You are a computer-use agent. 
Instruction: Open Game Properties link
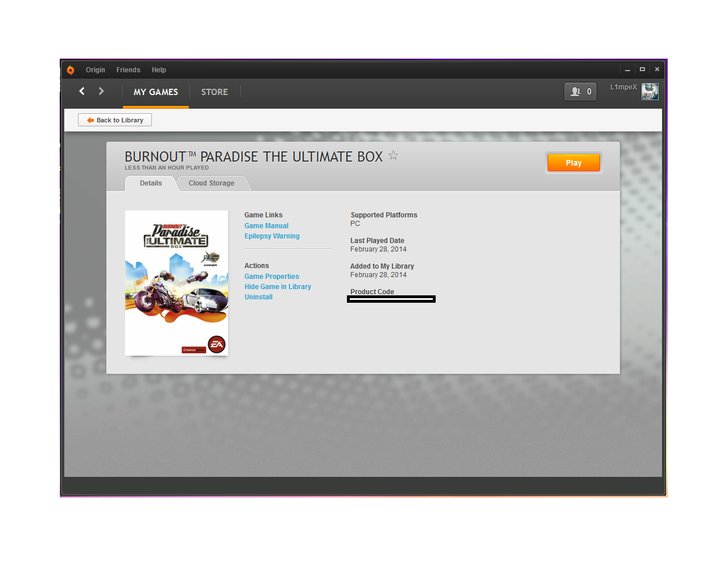(x=271, y=277)
